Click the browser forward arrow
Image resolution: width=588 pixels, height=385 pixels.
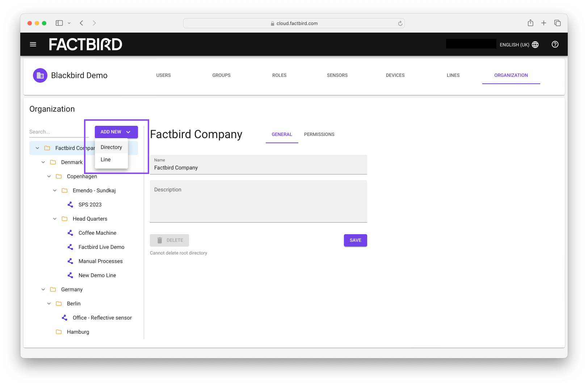(94, 23)
